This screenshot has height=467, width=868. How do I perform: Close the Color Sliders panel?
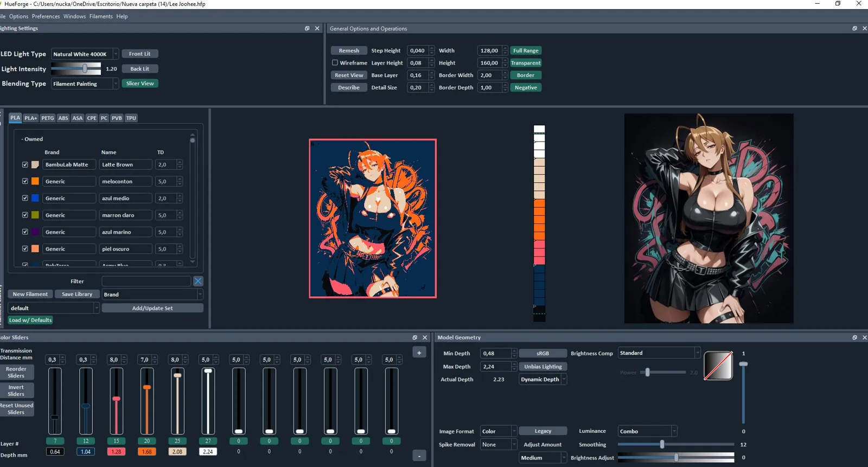pyautogui.click(x=425, y=337)
